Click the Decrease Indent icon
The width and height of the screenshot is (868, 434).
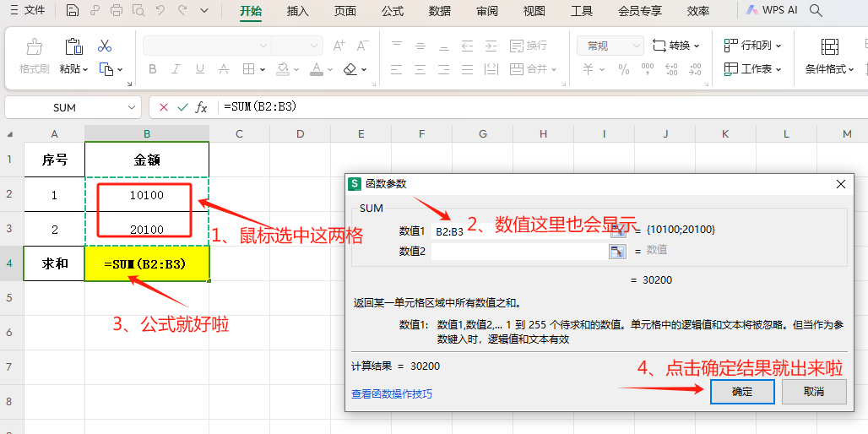click(468, 46)
